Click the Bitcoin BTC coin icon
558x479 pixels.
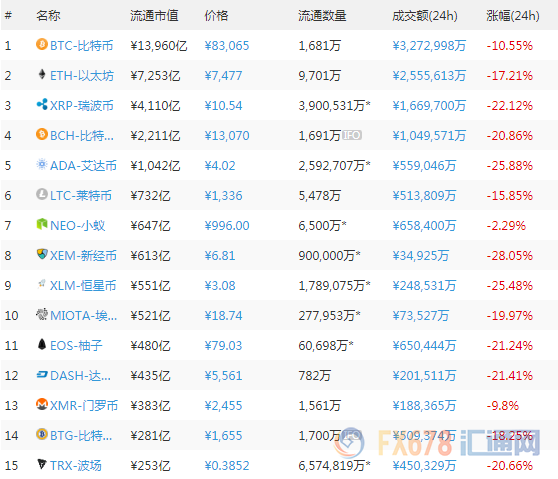click(42, 44)
